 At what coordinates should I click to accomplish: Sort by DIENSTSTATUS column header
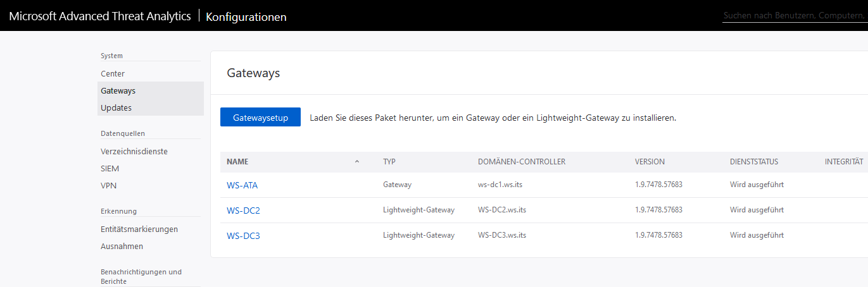[x=754, y=162]
